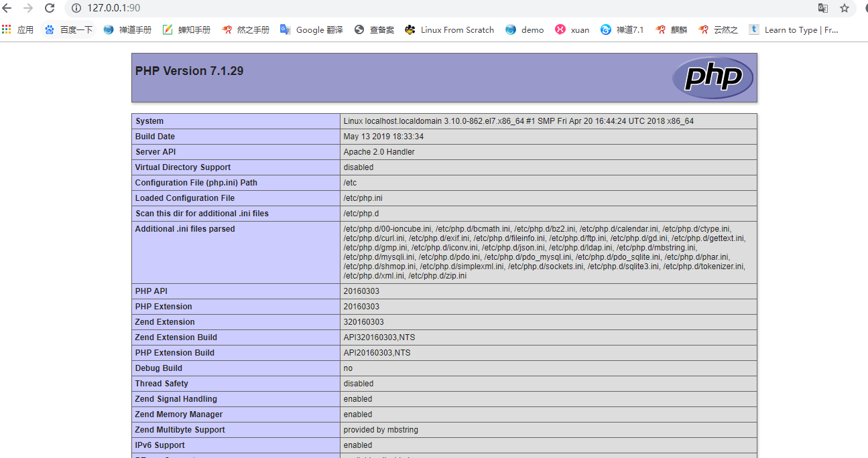Click the /etc/php.d value
Viewport: 868px width, 458px height.
(361, 214)
